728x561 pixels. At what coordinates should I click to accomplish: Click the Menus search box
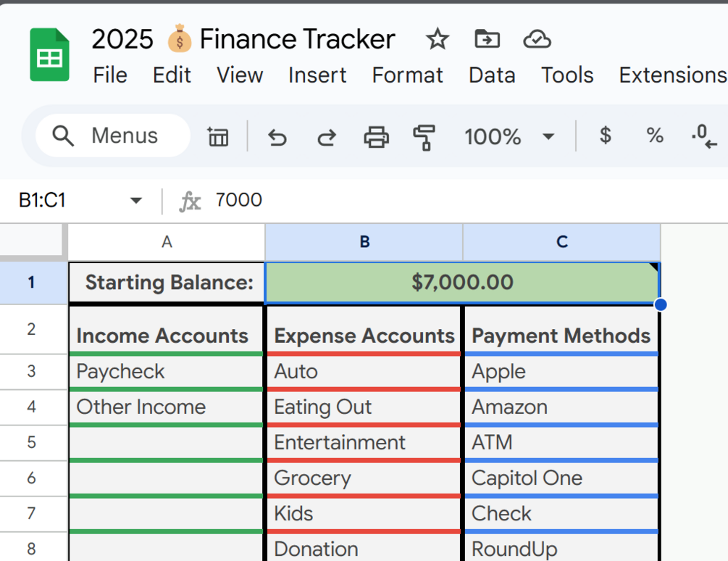pos(113,136)
